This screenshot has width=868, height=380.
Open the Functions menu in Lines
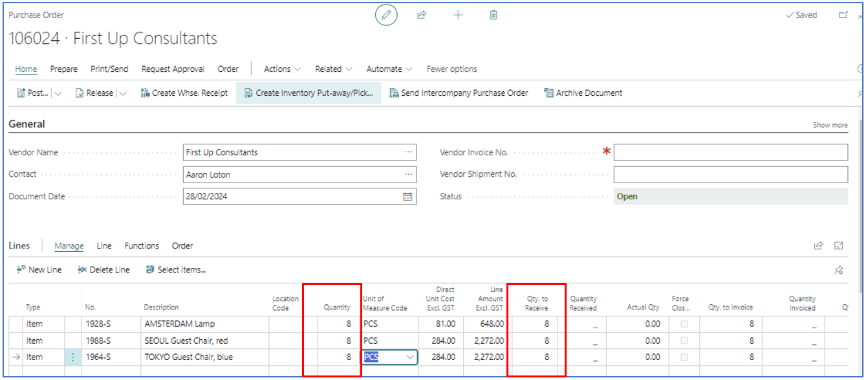coord(142,246)
